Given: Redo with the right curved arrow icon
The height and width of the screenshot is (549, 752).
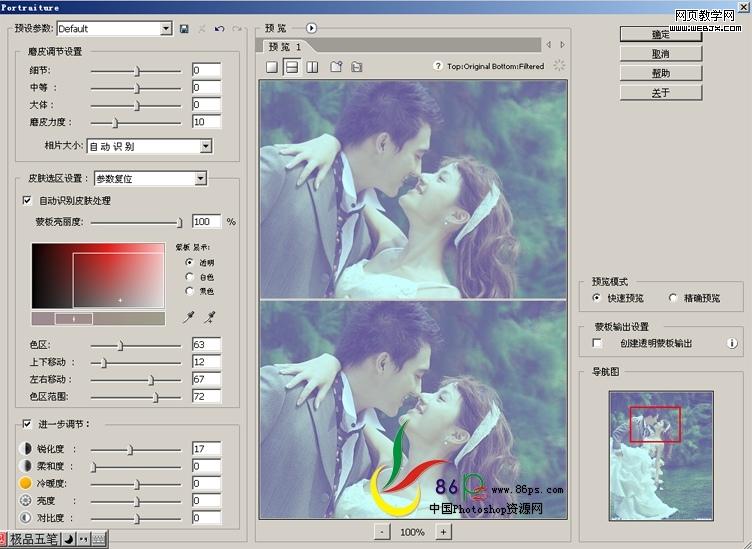Looking at the screenshot, I should [x=237, y=29].
